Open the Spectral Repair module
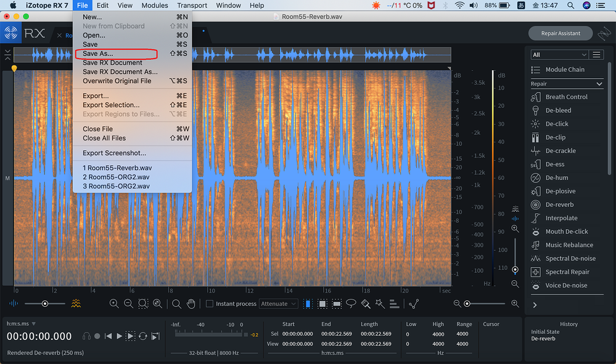 [567, 272]
